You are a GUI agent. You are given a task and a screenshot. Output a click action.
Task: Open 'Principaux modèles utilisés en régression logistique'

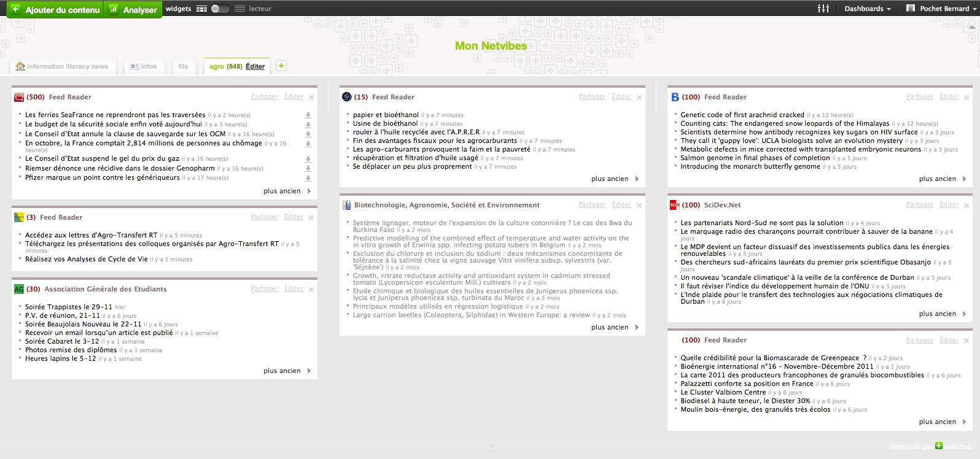click(438, 306)
